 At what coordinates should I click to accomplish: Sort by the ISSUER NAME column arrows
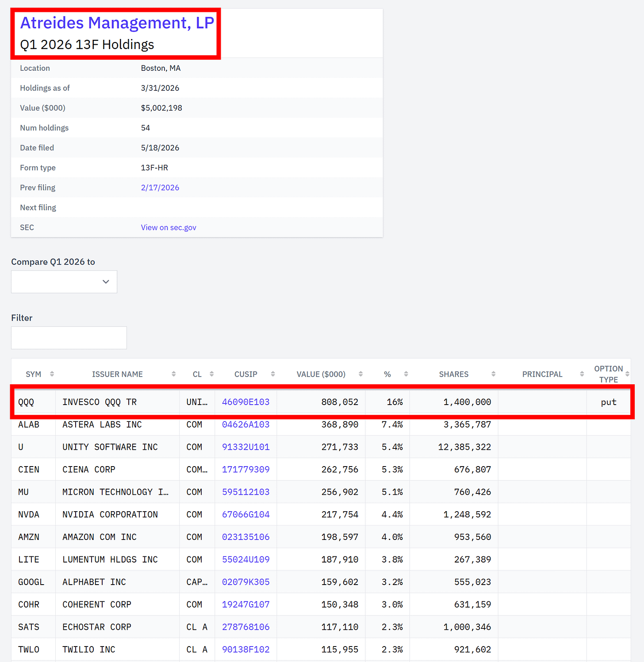click(x=174, y=374)
